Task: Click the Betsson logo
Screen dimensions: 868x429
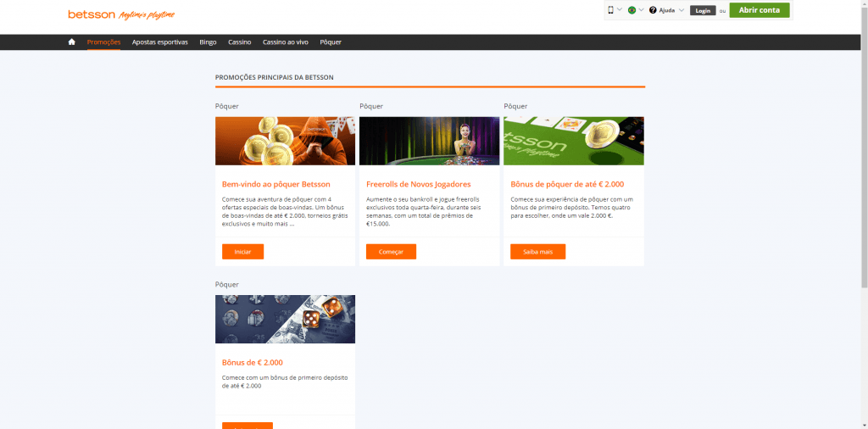Action: 121,14
